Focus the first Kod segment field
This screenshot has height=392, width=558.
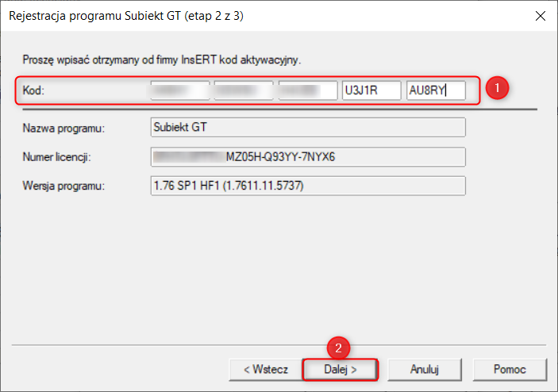[x=180, y=90]
